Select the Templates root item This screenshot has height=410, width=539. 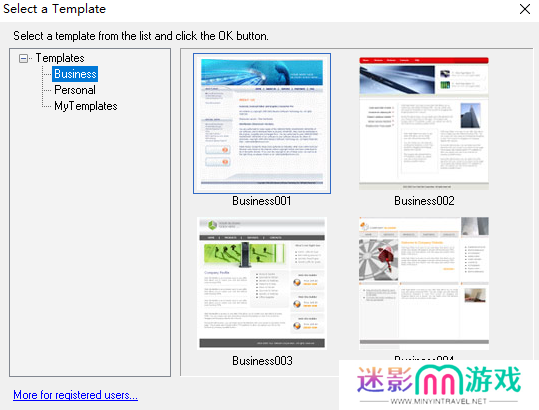click(60, 58)
